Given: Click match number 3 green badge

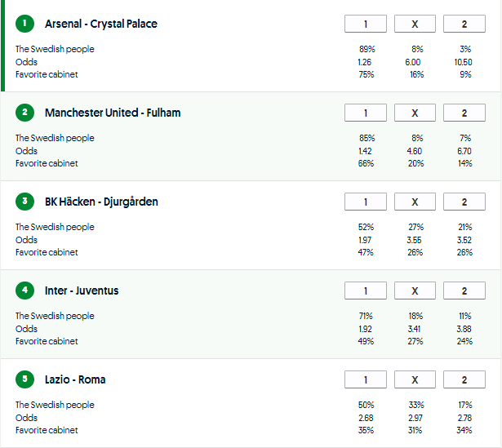Looking at the screenshot, I should point(25,202).
